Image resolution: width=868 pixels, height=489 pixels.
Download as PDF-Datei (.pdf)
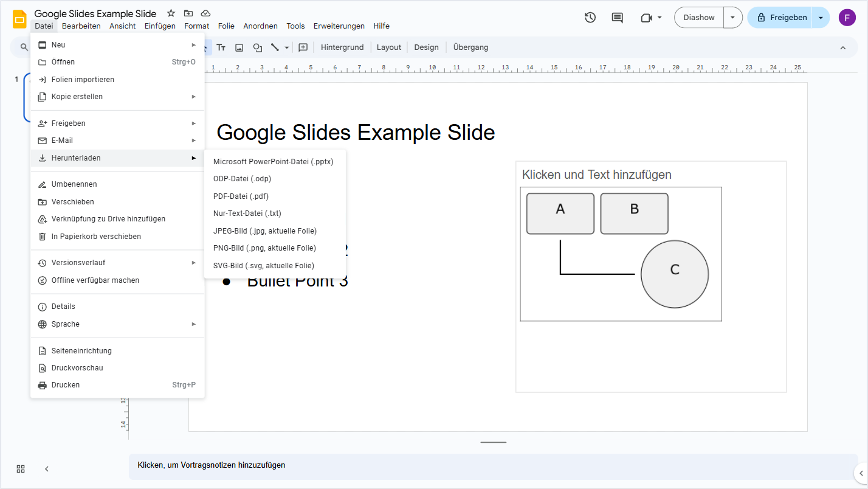275,196
